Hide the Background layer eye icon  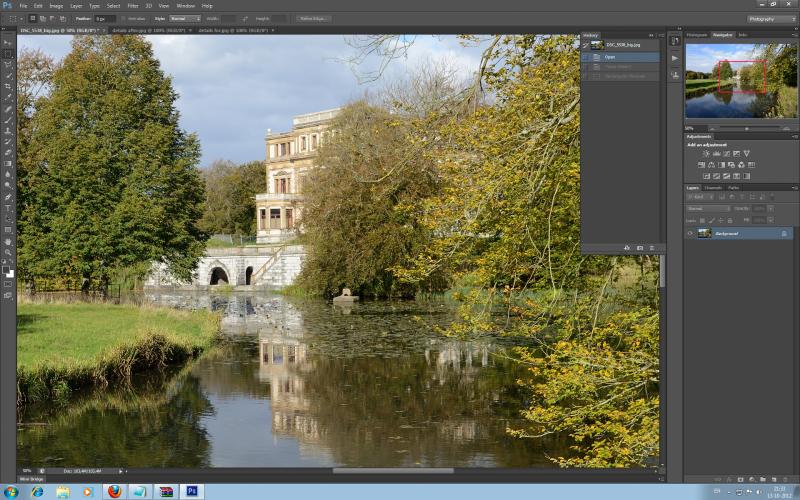click(x=690, y=234)
